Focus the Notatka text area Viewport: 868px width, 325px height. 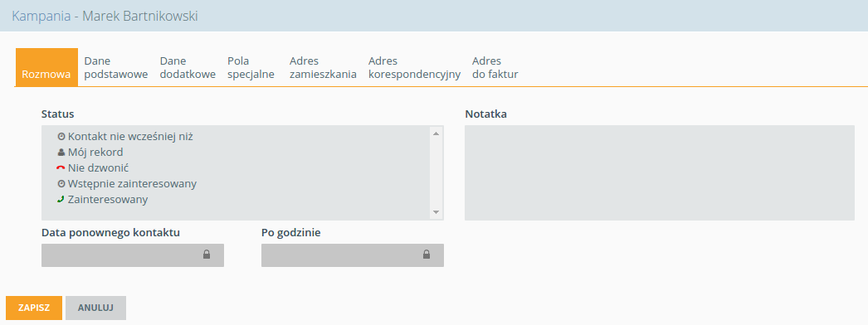tap(660, 173)
